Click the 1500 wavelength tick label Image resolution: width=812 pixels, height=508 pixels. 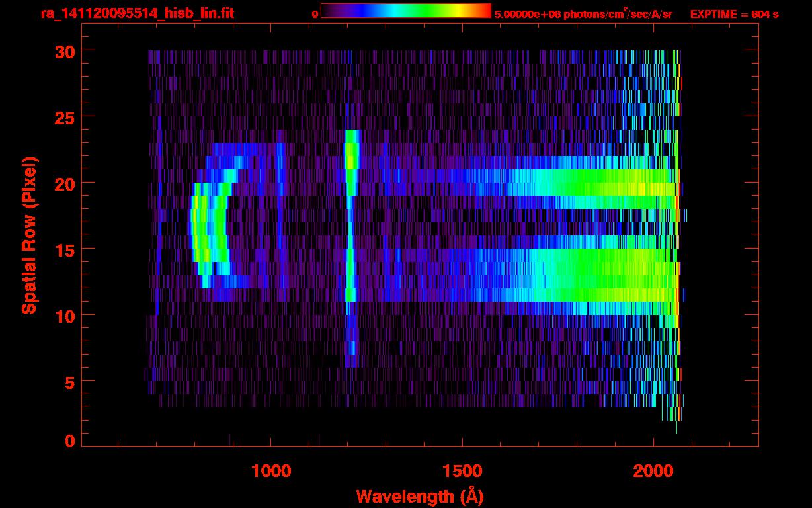tap(462, 470)
